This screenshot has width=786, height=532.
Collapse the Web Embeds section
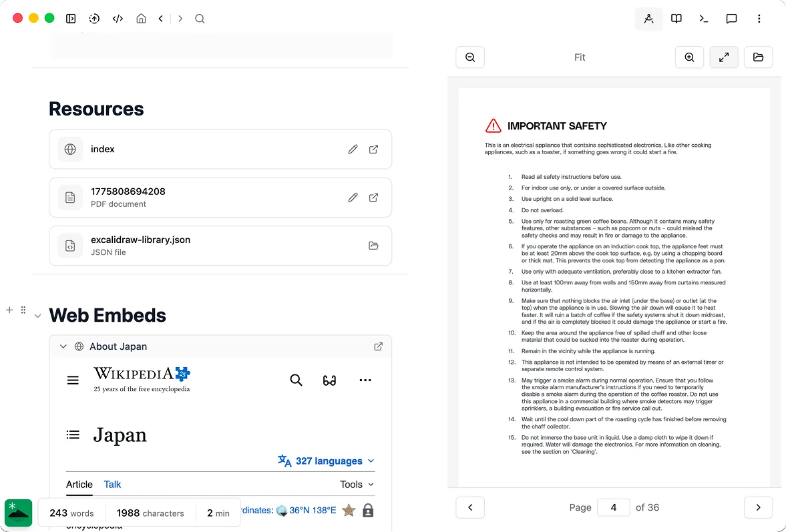point(37,316)
